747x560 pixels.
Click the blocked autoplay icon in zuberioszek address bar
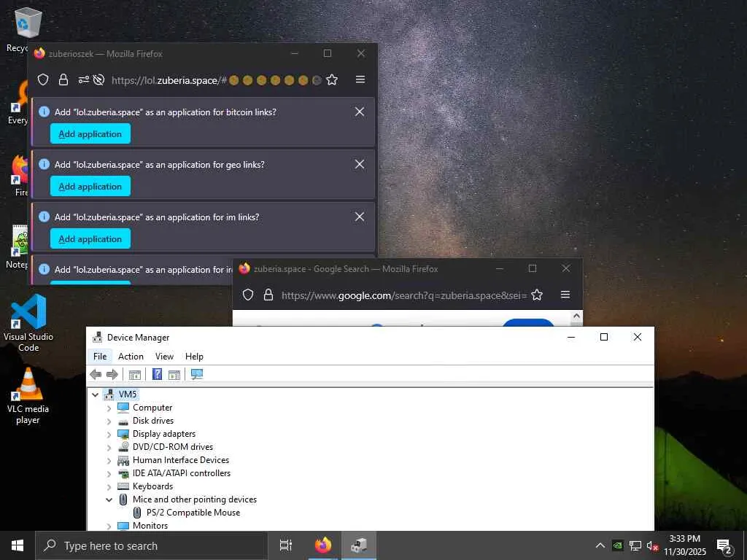pos(98,79)
